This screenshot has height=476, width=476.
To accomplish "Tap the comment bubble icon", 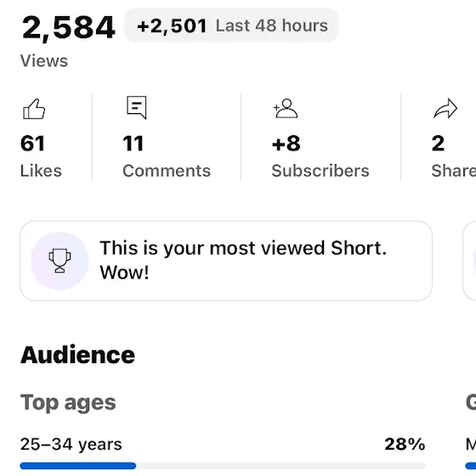I will point(137,107).
